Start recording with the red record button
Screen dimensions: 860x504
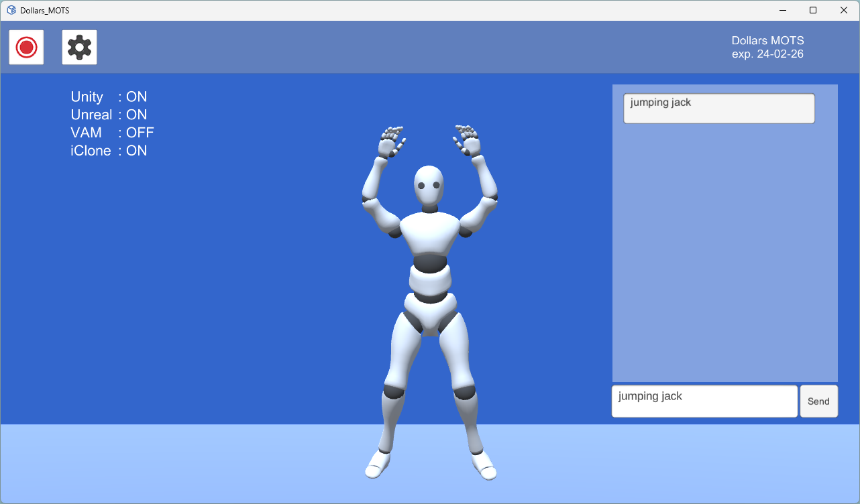point(26,48)
